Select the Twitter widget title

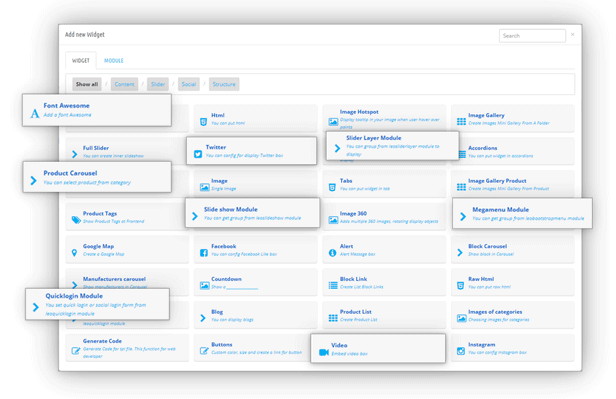tap(216, 147)
